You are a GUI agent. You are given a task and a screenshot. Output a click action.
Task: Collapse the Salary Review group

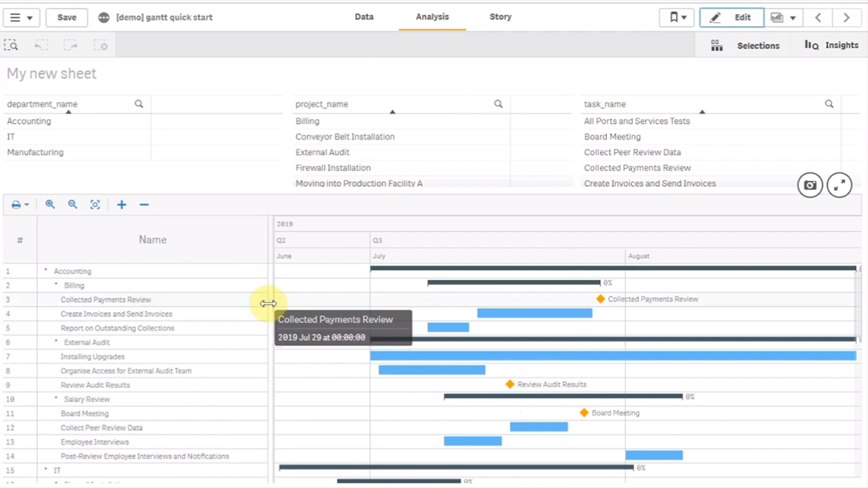56,399
